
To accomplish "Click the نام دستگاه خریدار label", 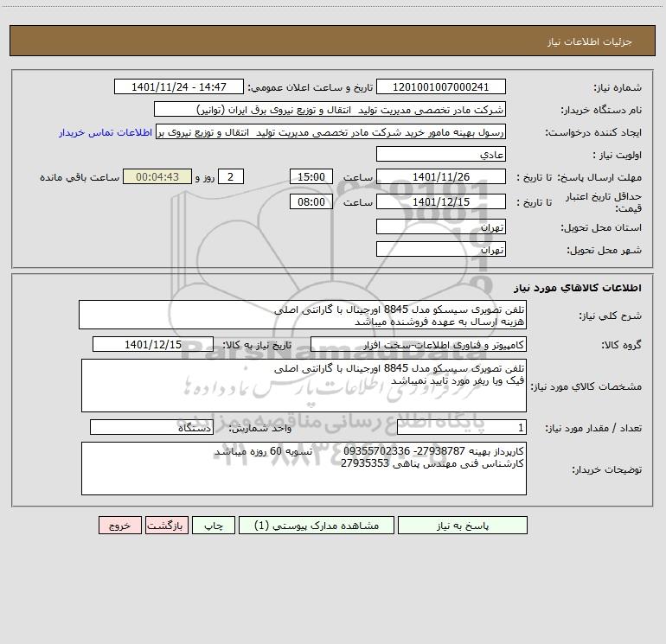I will click(601, 111).
